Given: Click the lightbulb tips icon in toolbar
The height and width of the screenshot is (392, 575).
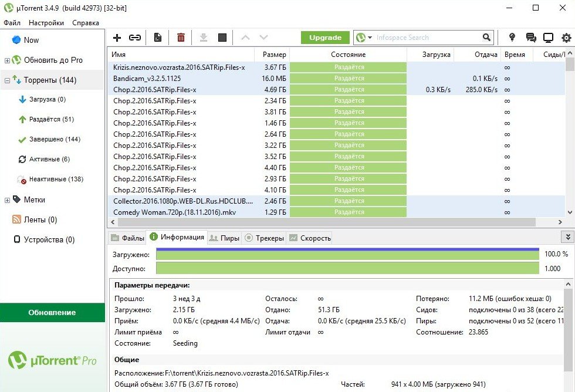Looking at the screenshot, I should pos(512,37).
